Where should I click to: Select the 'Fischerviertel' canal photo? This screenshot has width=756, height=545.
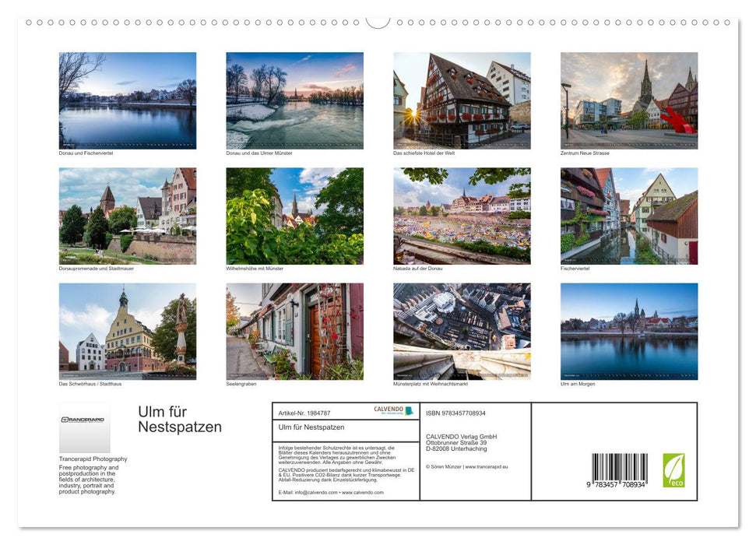click(x=628, y=214)
